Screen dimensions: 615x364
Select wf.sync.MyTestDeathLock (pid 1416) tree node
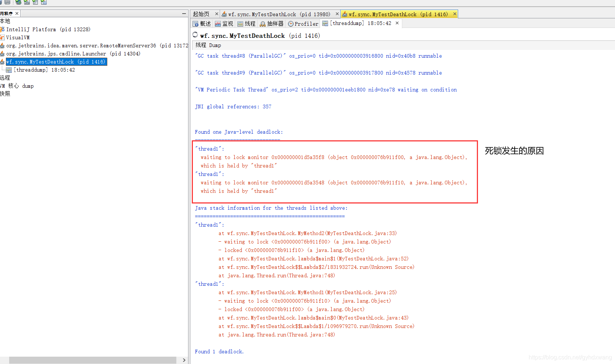coord(56,62)
